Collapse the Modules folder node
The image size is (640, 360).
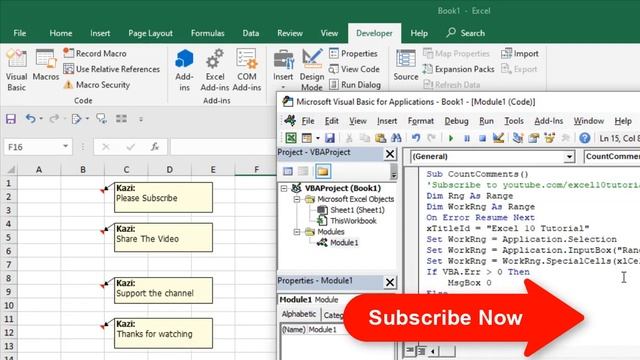297,232
